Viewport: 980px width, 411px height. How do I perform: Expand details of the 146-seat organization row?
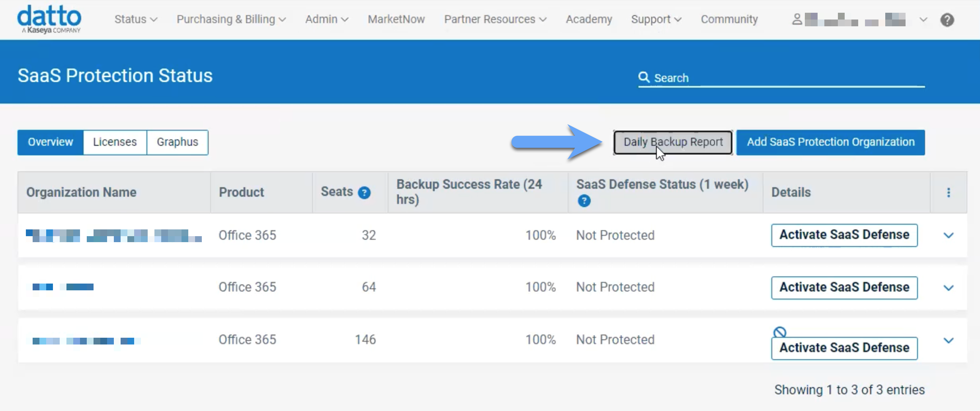tap(949, 341)
